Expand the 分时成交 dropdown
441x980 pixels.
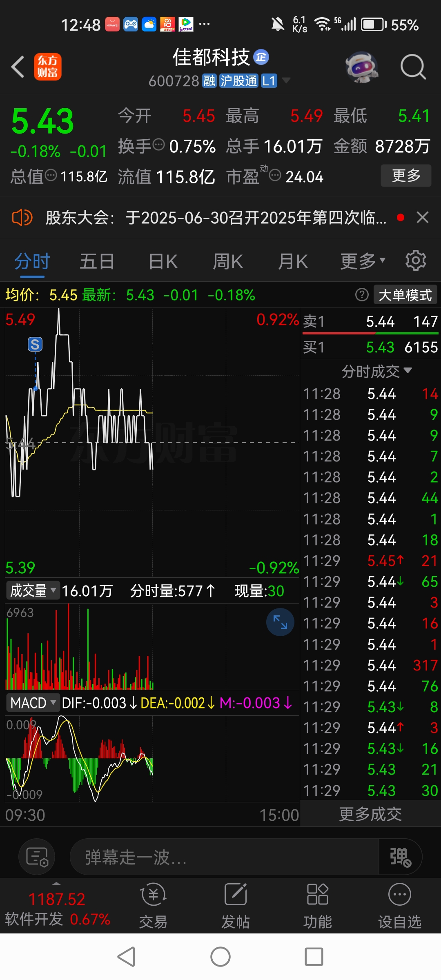pos(376,371)
